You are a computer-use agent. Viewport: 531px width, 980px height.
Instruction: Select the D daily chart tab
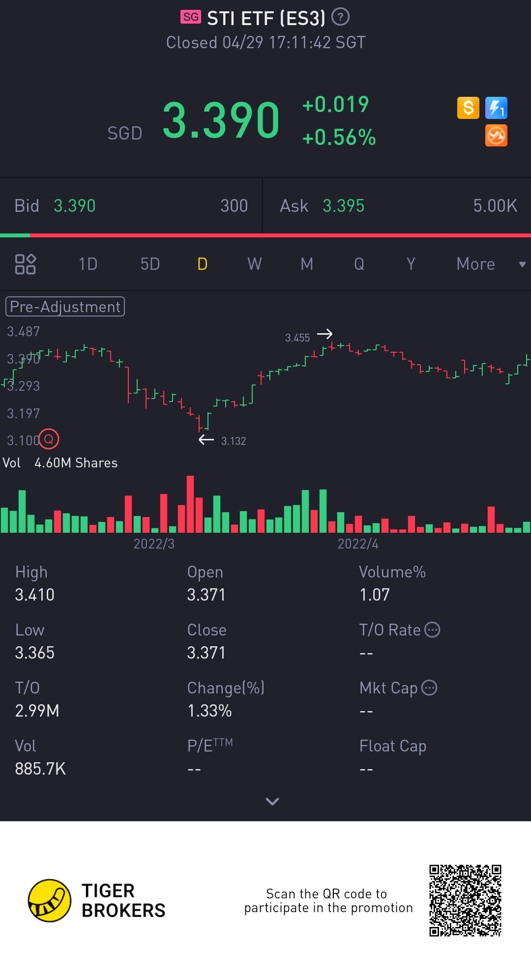coord(202,264)
